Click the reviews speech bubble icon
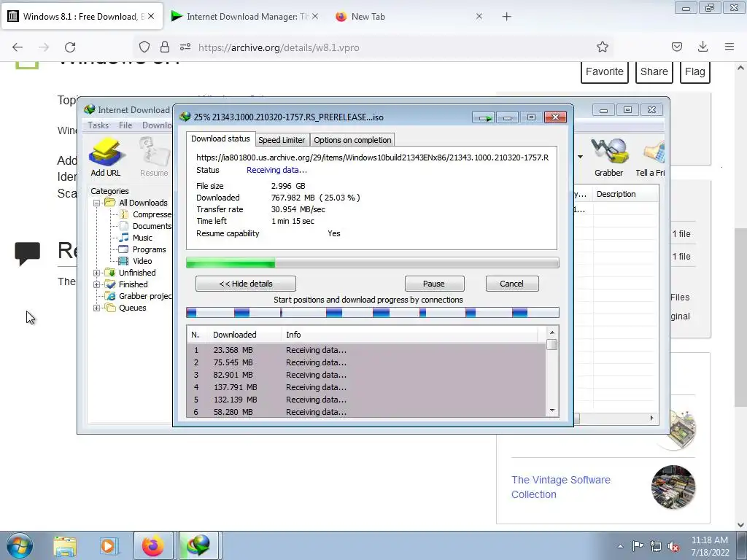Image resolution: width=747 pixels, height=560 pixels. 27,253
